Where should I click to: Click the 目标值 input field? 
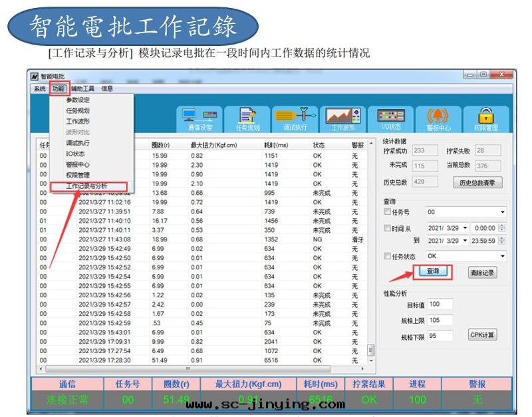tap(440, 304)
